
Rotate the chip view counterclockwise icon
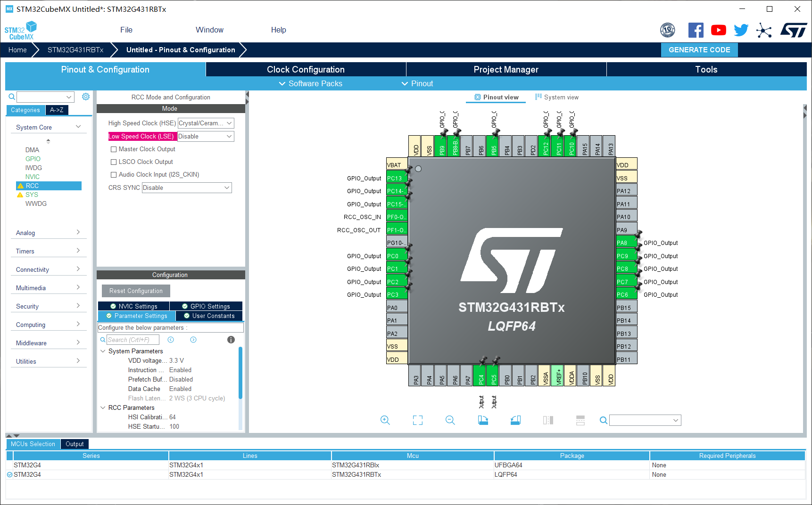click(x=515, y=420)
